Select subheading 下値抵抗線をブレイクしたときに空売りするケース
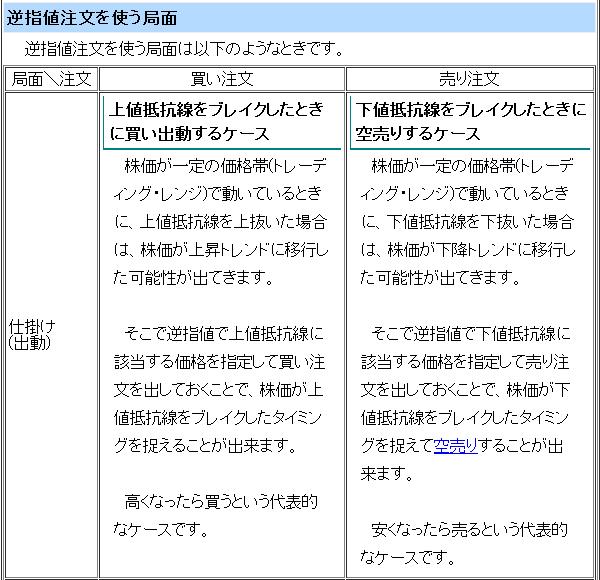The width and height of the screenshot is (600, 580). [471, 122]
